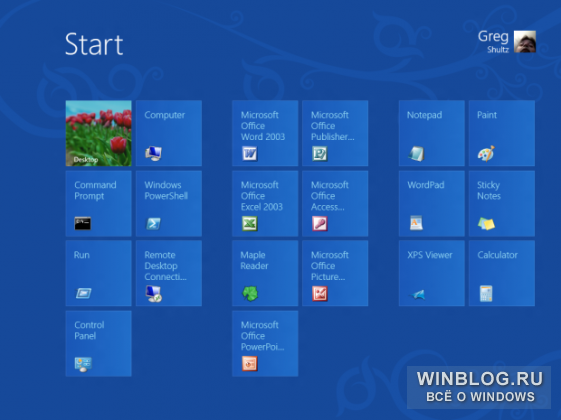561x420 pixels.
Task: Click the Computer monitor icon
Action: 153,153
